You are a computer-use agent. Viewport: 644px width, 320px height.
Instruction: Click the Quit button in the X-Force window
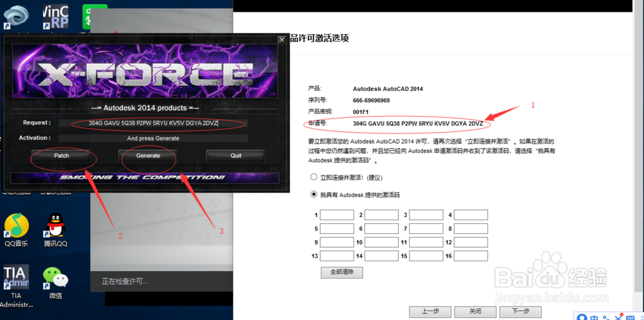pyautogui.click(x=236, y=156)
